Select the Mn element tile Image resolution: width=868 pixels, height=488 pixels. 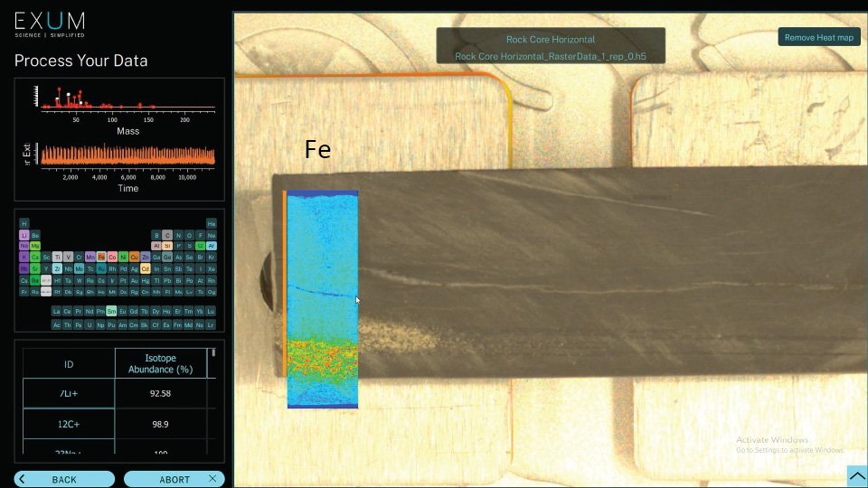90,257
